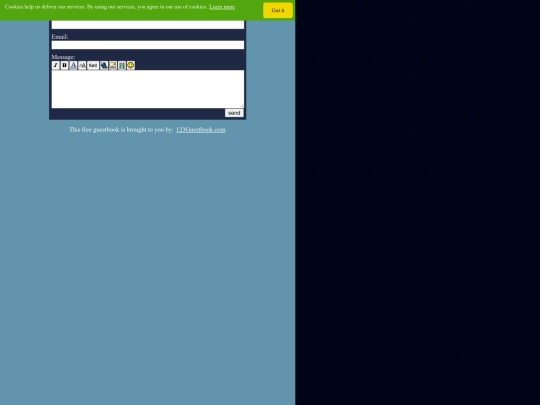The height and width of the screenshot is (405, 540).
Task: Open the text color tool (blue A)
Action: (x=73, y=65)
